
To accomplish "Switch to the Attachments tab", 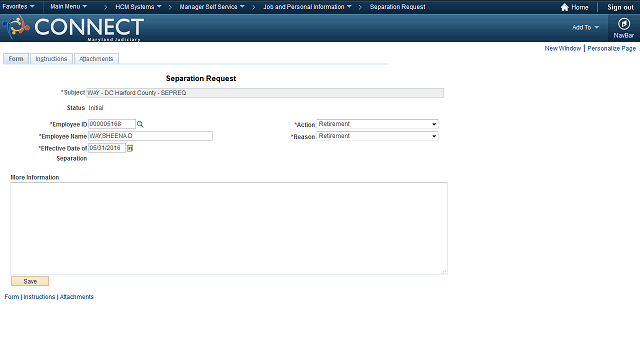I will click(x=96, y=59).
